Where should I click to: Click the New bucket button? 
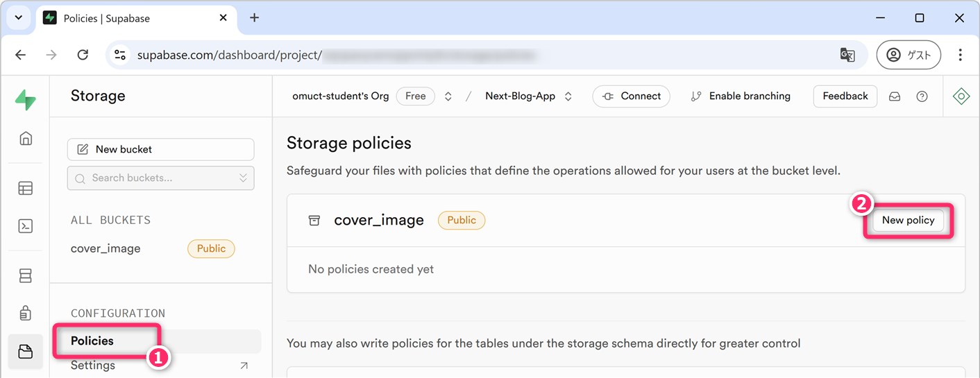pos(160,149)
